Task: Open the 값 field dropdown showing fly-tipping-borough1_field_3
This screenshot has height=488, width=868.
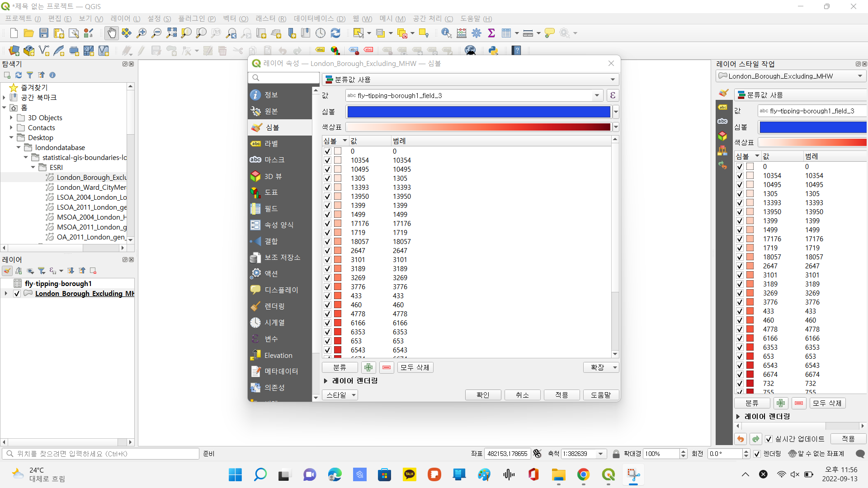Action: 597,95
